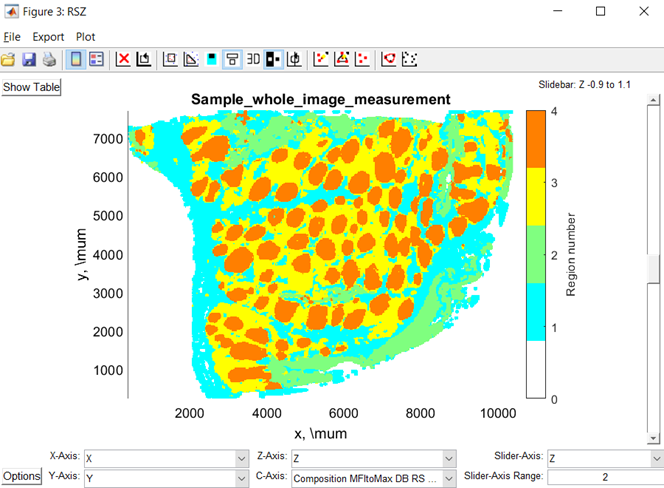The width and height of the screenshot is (664, 488).
Task: Minimize the Figure 3 window
Action: tap(558, 11)
